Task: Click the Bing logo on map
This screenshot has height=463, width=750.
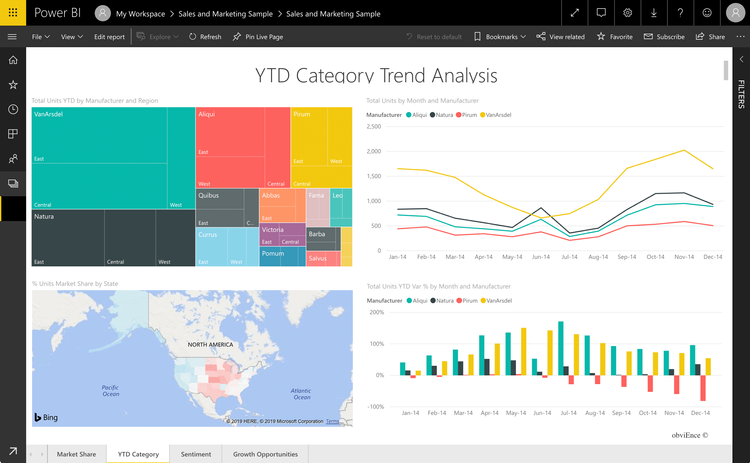Action: point(46,417)
